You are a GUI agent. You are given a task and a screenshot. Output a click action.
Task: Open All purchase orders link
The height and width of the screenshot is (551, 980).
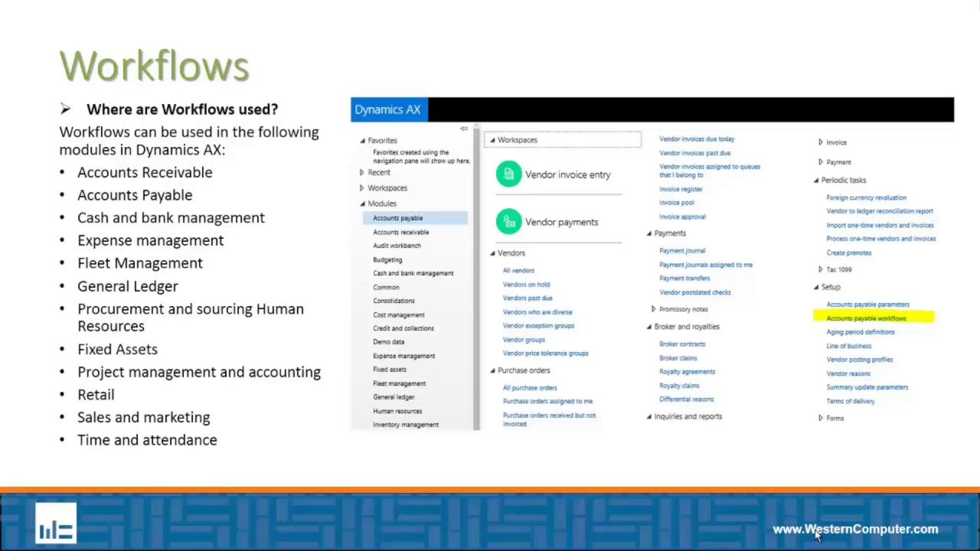(530, 388)
